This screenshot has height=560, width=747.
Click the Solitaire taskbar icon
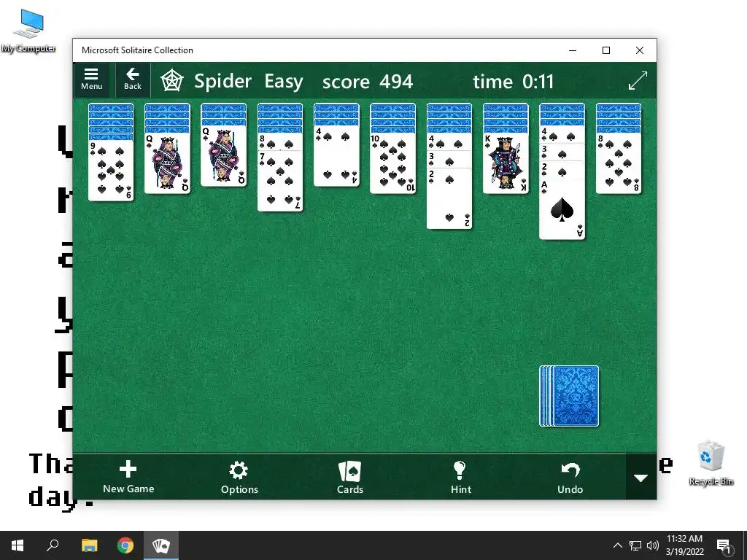161,545
